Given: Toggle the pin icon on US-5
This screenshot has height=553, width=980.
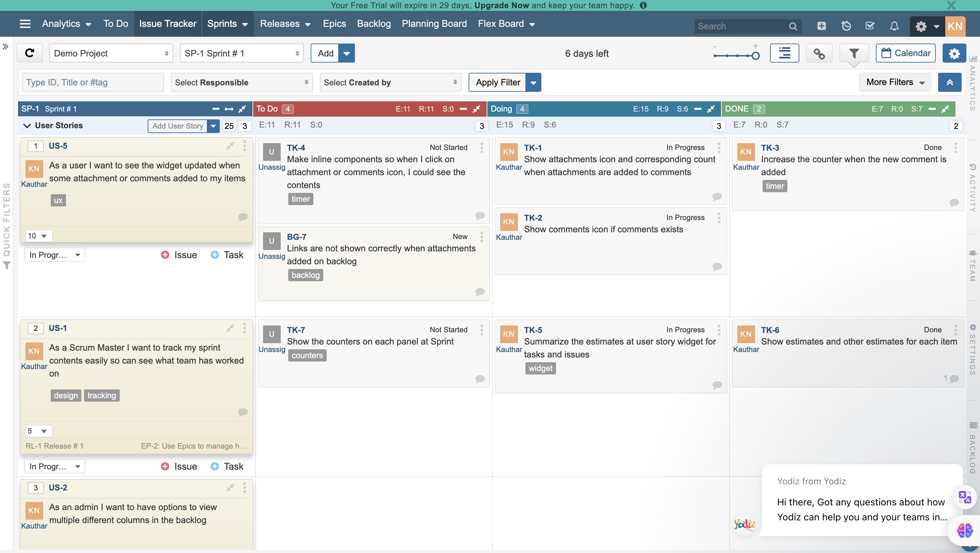Looking at the screenshot, I should 230,146.
